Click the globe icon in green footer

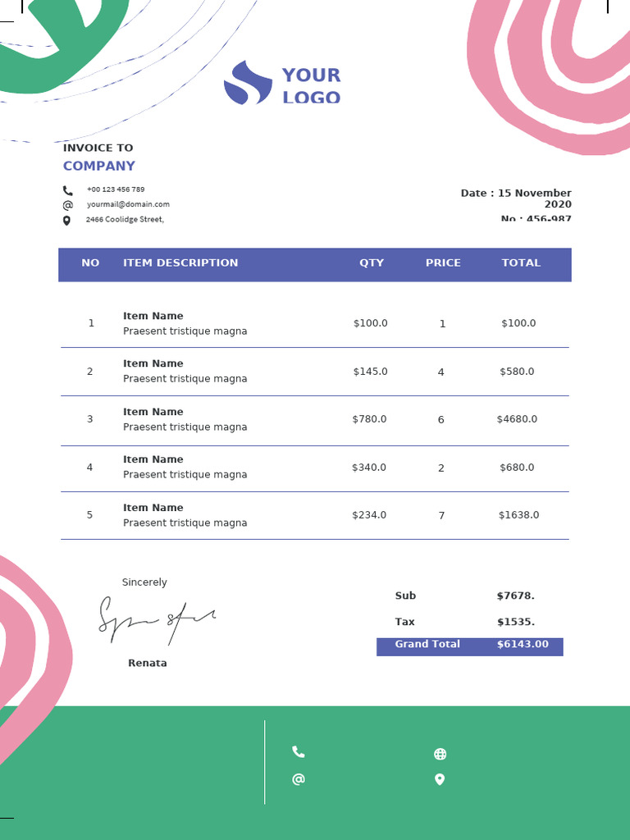click(440, 754)
